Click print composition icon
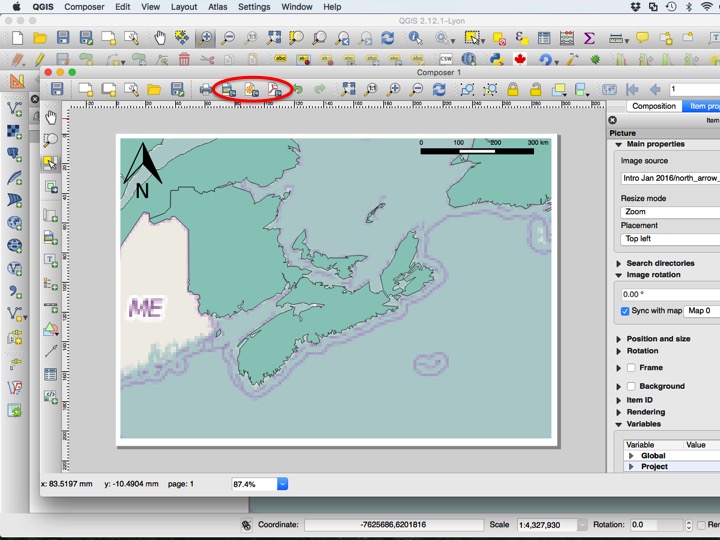720x540 pixels. tap(205, 89)
